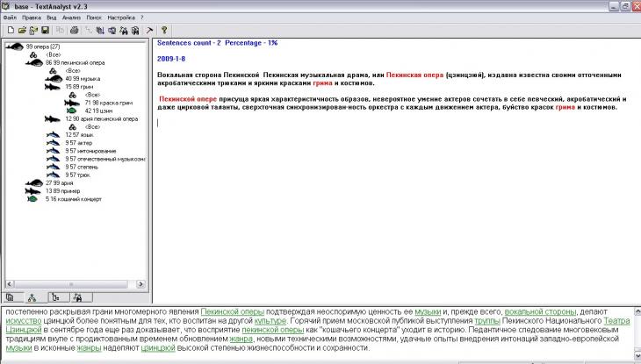Click the shark icon beside ария пекинский опера
The height and width of the screenshot is (364, 641).
(x=53, y=119)
